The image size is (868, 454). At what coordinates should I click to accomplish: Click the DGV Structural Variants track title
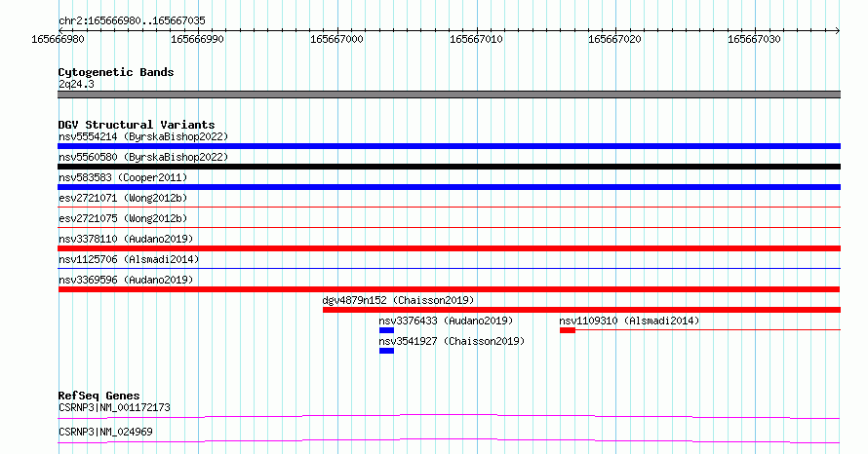click(x=137, y=125)
